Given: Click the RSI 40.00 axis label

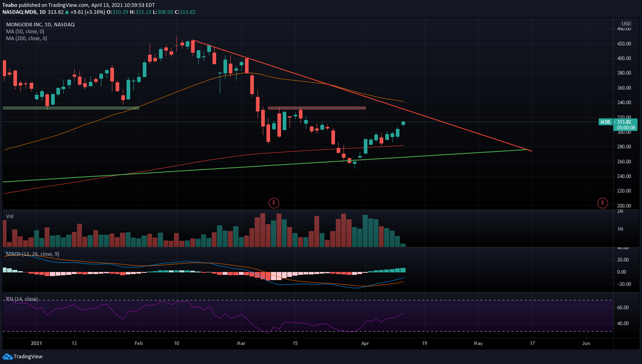Looking at the screenshot, I should click(x=623, y=323).
